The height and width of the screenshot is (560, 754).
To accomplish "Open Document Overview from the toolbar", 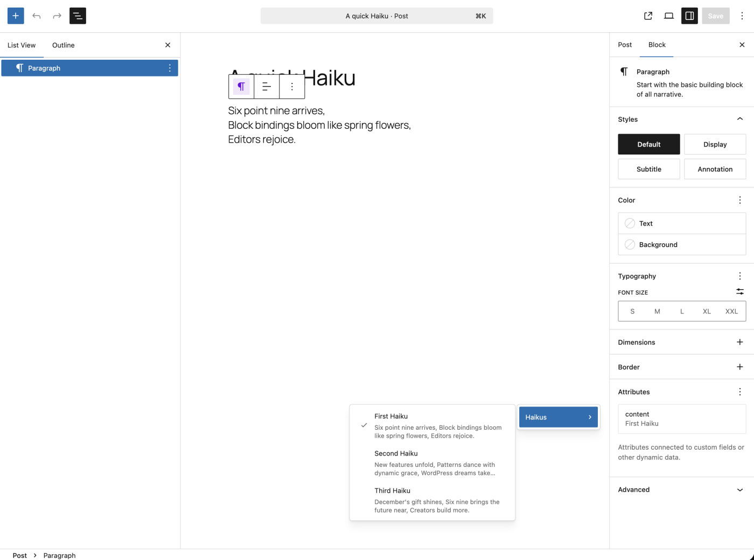I will pyautogui.click(x=77, y=16).
